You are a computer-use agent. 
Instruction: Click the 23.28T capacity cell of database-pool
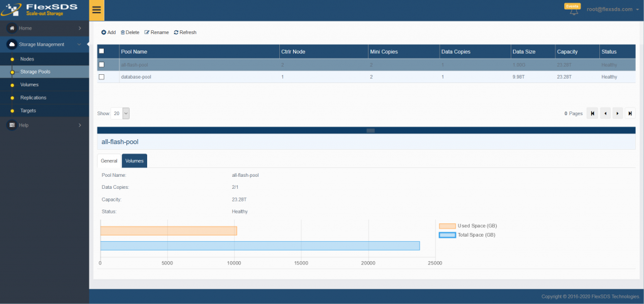tap(564, 77)
